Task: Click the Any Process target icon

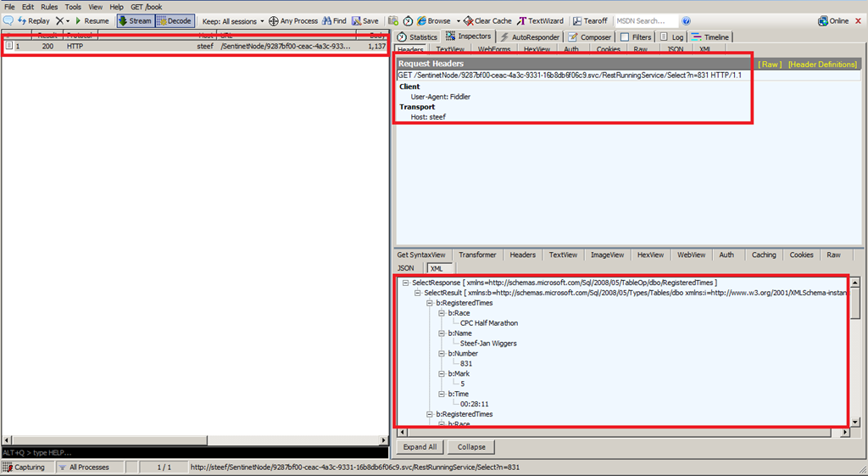Action: pyautogui.click(x=274, y=21)
